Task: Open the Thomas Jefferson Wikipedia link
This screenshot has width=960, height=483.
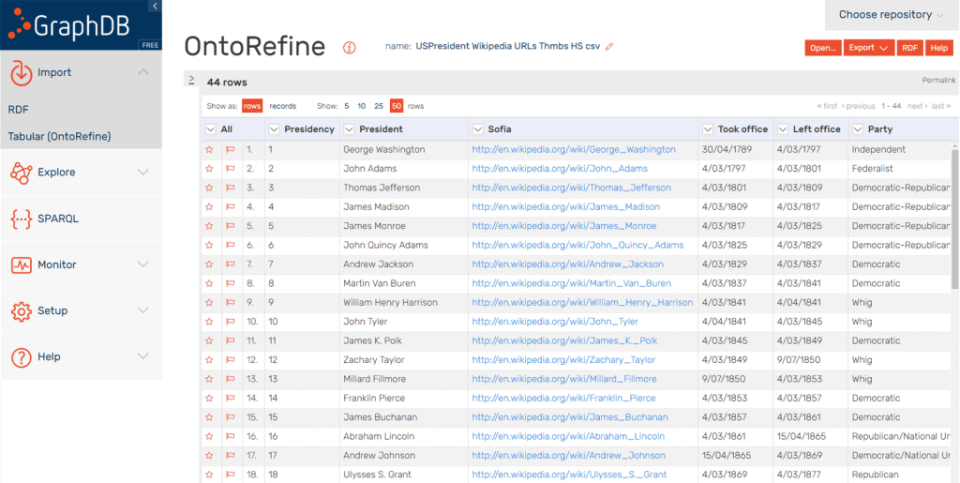Action: click(571, 188)
